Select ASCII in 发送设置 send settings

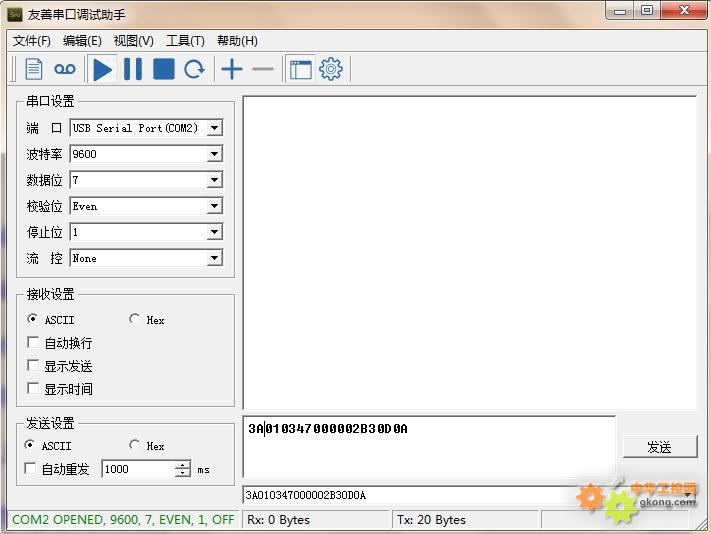(30, 445)
